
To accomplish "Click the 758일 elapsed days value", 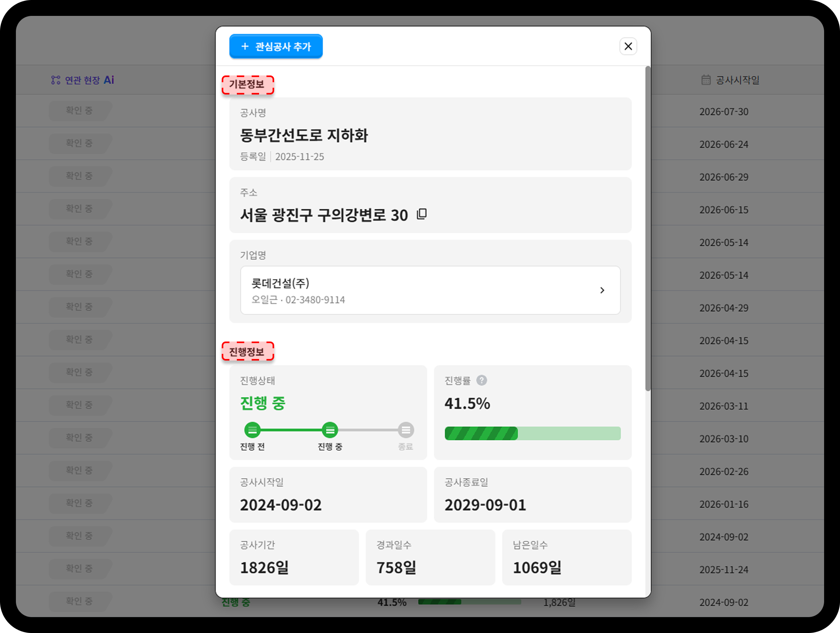I will pos(396,568).
